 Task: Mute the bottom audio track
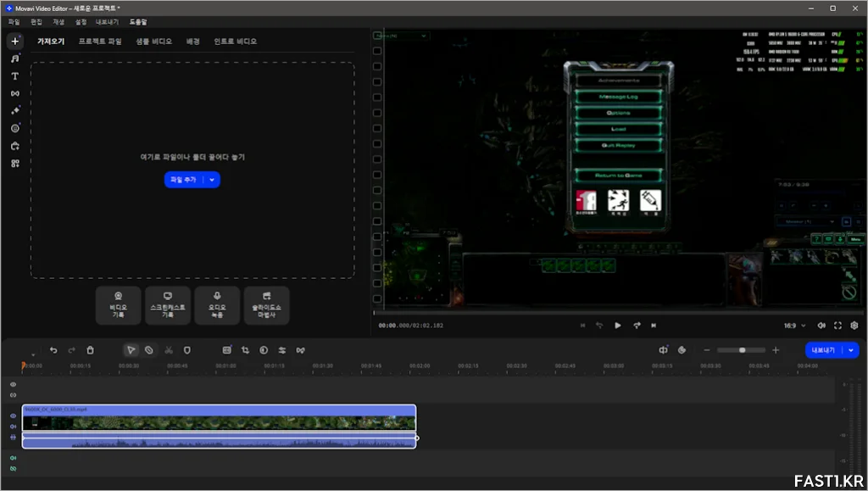click(14, 458)
